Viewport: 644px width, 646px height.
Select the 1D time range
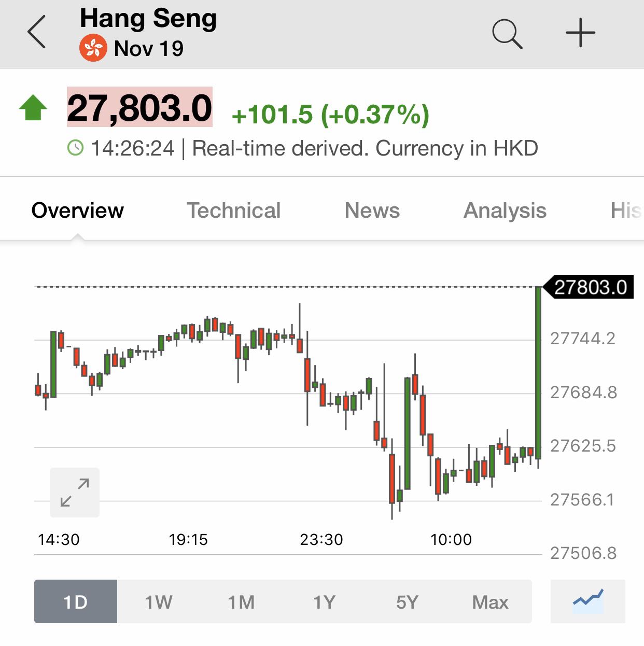(76, 601)
